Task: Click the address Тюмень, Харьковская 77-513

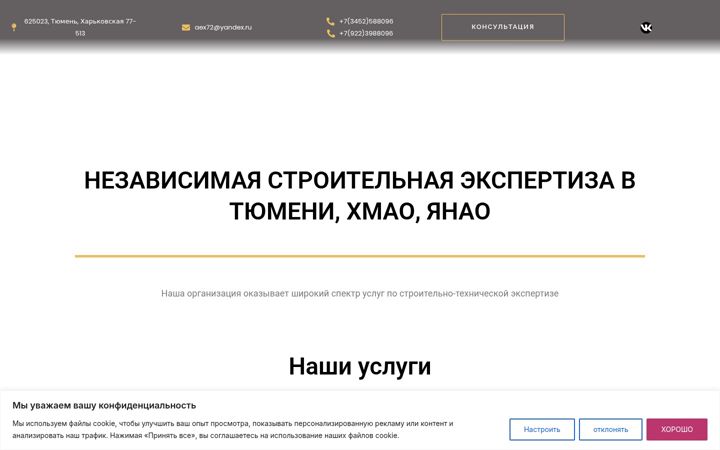Action: click(80, 27)
